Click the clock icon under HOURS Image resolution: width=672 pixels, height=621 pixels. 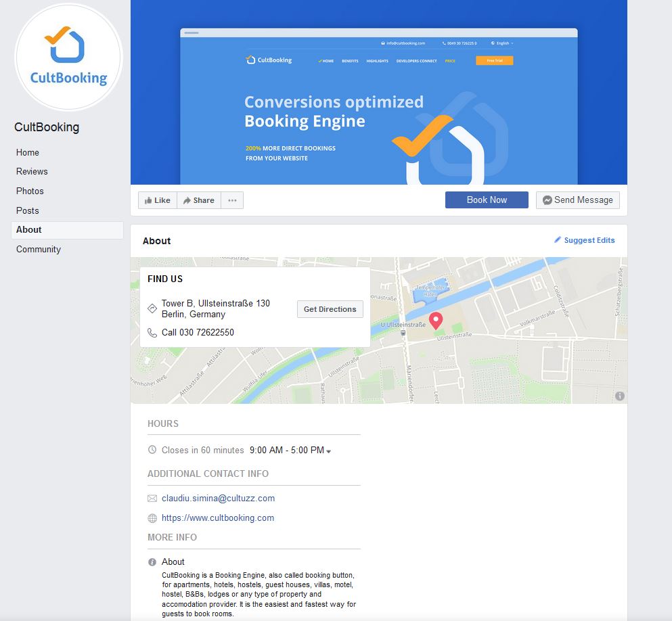(152, 450)
